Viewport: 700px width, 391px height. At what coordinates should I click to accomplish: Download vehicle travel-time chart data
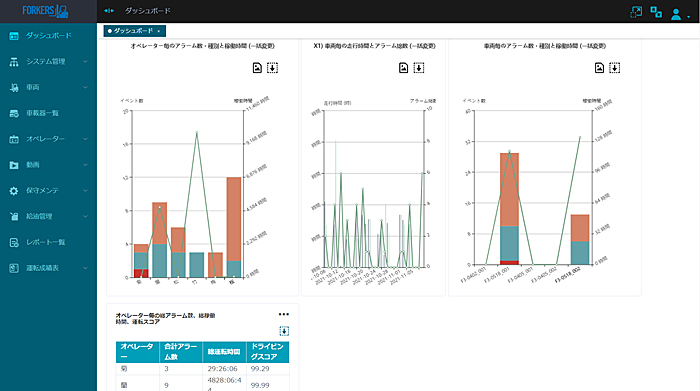(x=418, y=68)
